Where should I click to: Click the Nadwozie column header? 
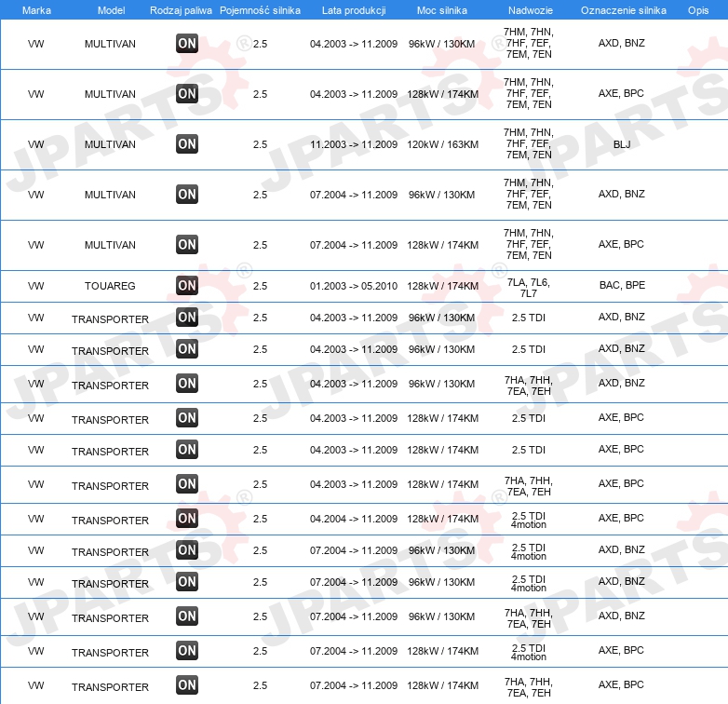531,10
